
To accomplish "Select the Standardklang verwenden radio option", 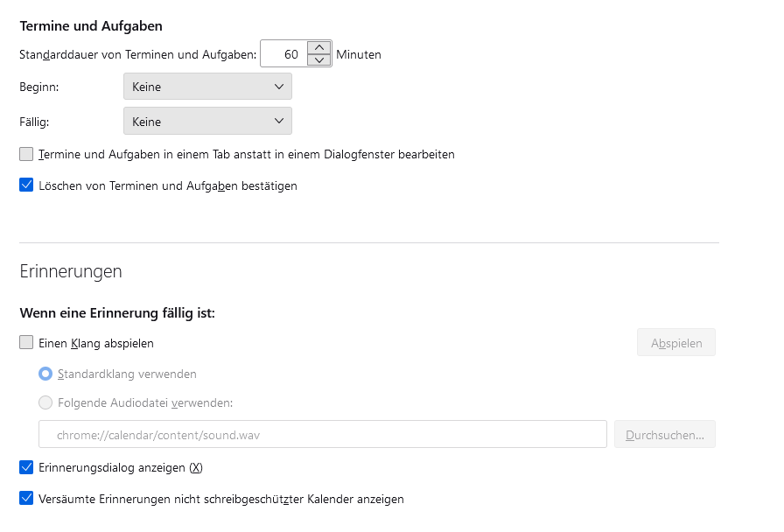I will (45, 374).
